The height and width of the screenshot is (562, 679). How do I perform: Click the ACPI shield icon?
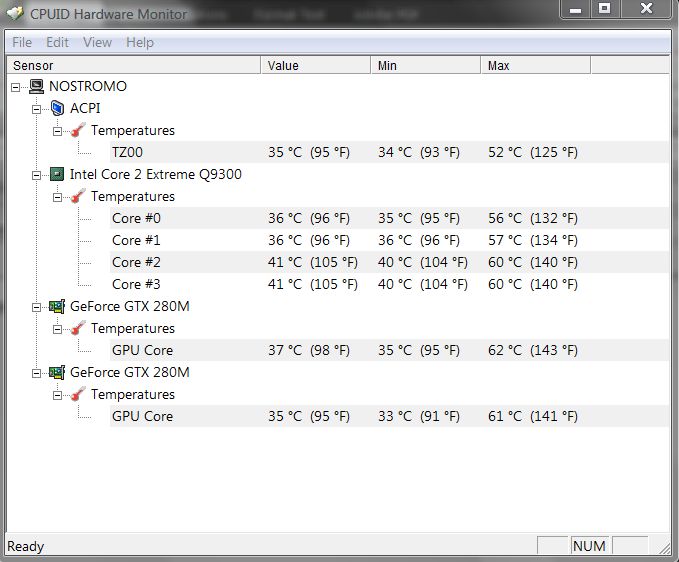[57, 108]
